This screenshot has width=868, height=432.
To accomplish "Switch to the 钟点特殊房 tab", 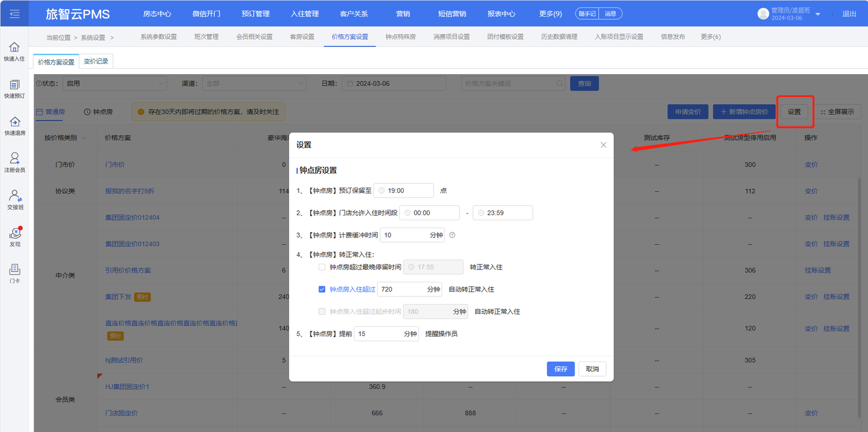I will point(400,37).
